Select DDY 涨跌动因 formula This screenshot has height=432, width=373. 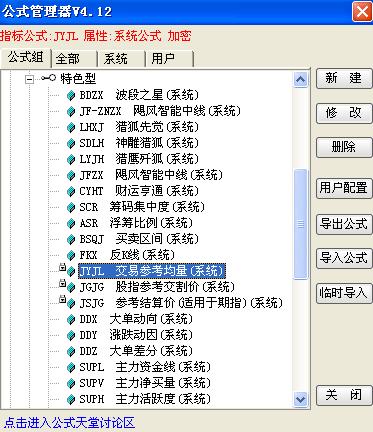[x=136, y=336]
